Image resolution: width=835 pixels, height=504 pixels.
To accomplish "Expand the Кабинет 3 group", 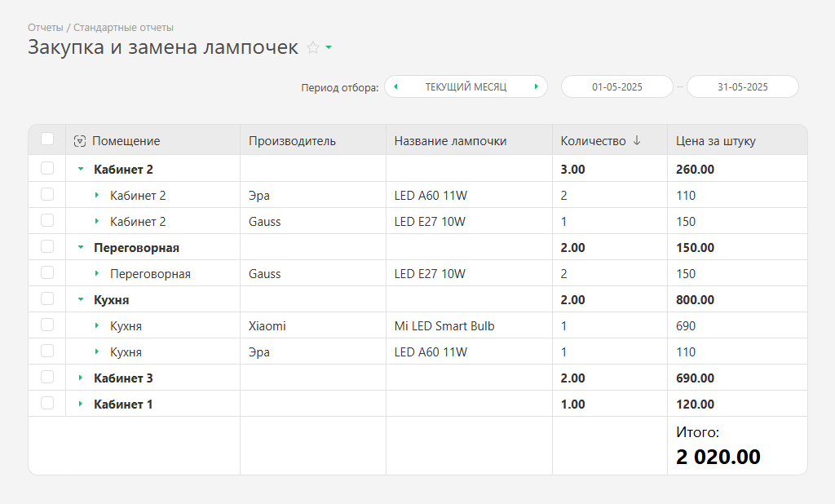I will 80,378.
